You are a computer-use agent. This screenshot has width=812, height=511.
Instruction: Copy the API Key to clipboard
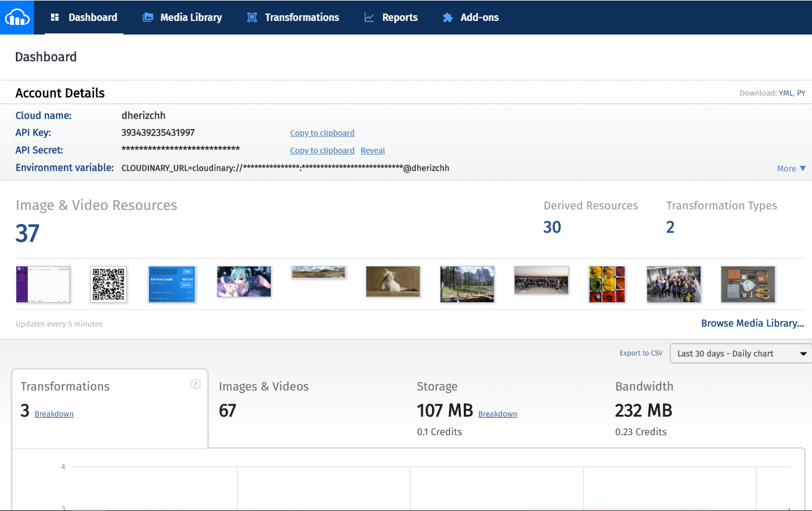[322, 133]
